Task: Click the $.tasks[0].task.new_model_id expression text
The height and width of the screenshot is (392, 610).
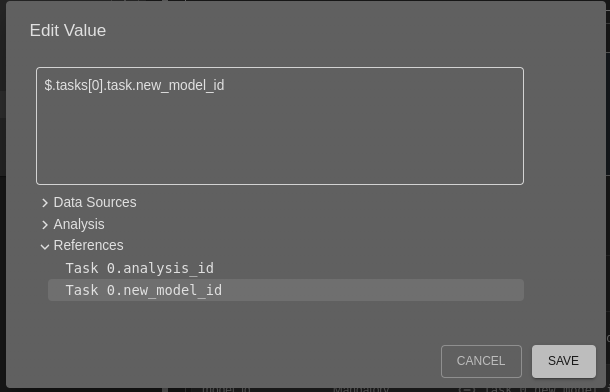Action: pyautogui.click(x=134, y=85)
